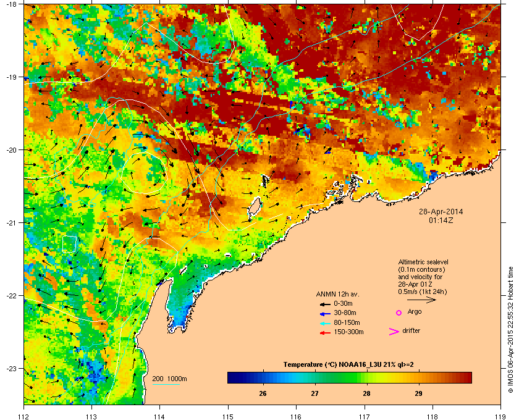The width and height of the screenshot is (519, 420).
Task: Click the '112' longitude axis label
Action: [x=24, y=416]
